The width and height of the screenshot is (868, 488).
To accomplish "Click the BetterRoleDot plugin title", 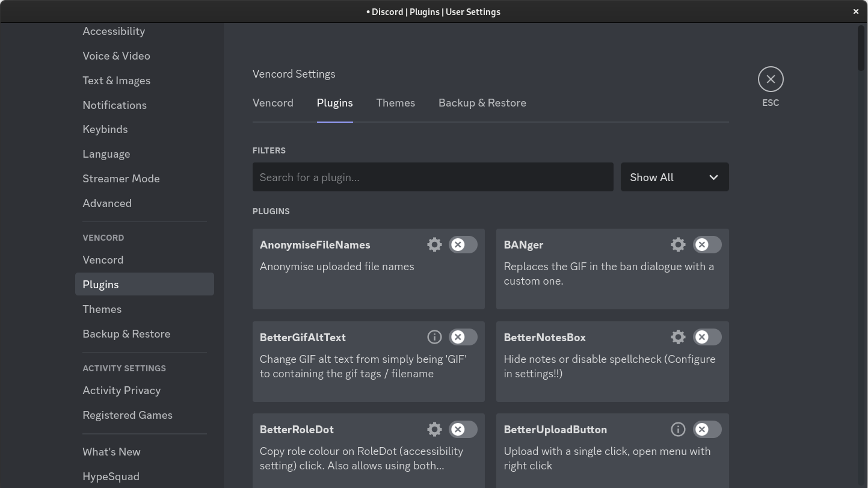I will [x=297, y=430].
